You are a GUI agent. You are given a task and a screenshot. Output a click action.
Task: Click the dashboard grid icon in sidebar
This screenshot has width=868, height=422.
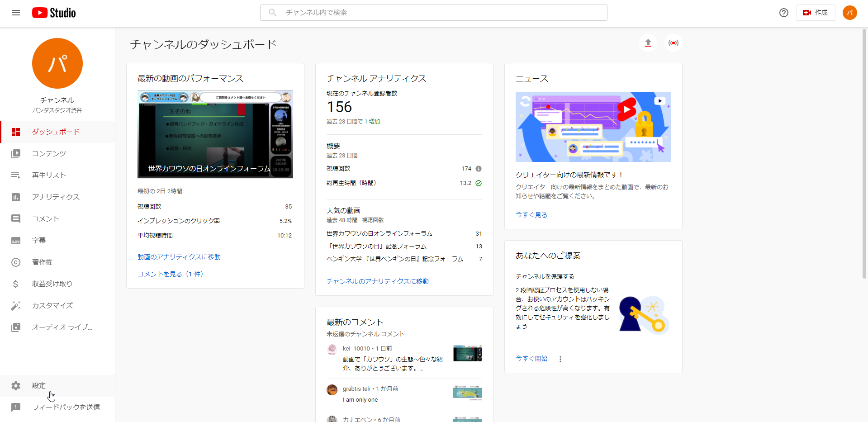pos(16,132)
